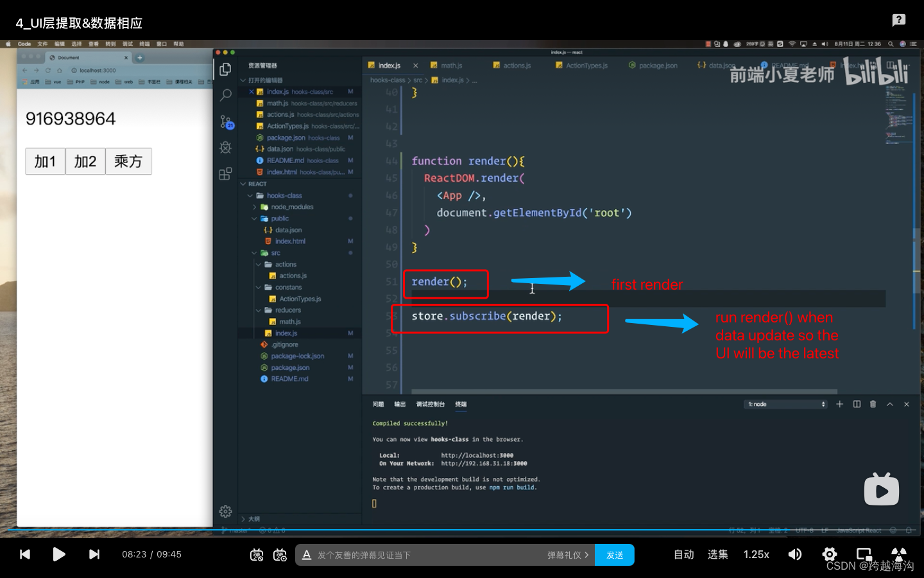This screenshot has width=924, height=578.
Task: Open the 自动 quality selector
Action: click(684, 554)
